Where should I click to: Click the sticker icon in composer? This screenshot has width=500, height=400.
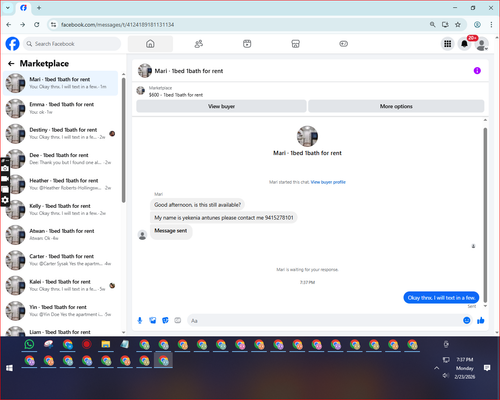(x=165, y=320)
